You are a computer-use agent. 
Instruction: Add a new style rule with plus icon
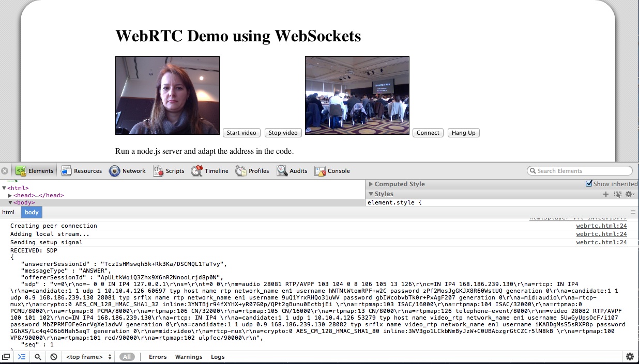606,194
